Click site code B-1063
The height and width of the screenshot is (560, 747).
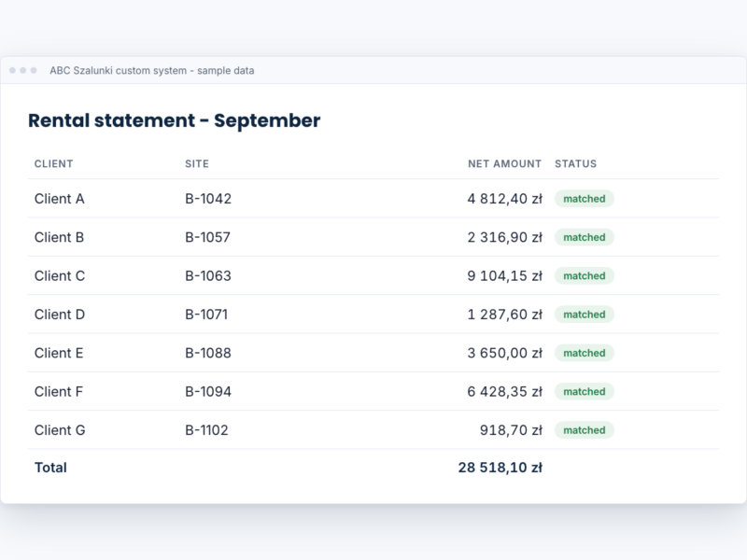coord(208,275)
